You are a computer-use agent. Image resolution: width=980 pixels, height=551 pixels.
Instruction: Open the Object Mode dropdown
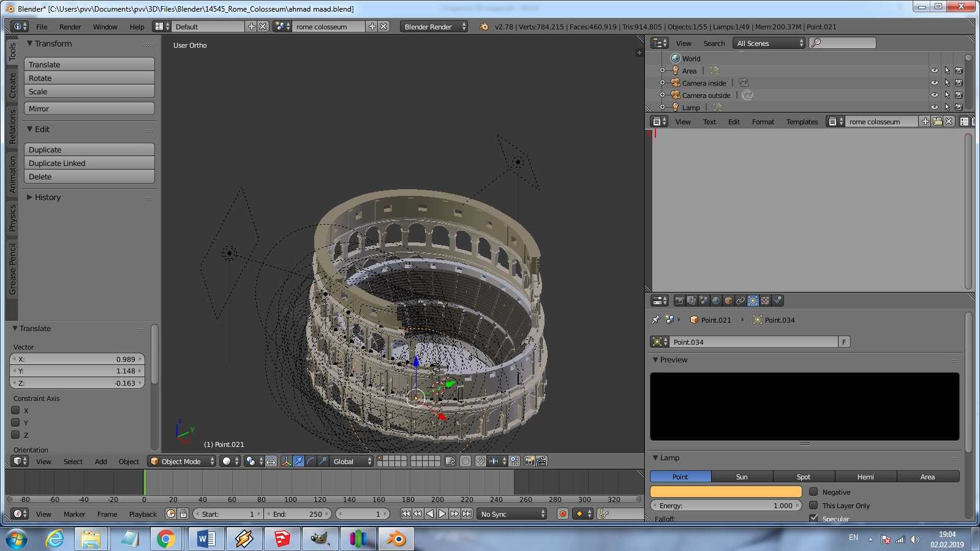(182, 461)
